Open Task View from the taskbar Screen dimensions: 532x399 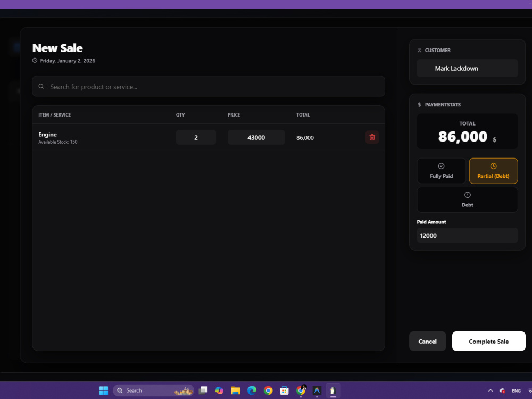[x=203, y=390]
